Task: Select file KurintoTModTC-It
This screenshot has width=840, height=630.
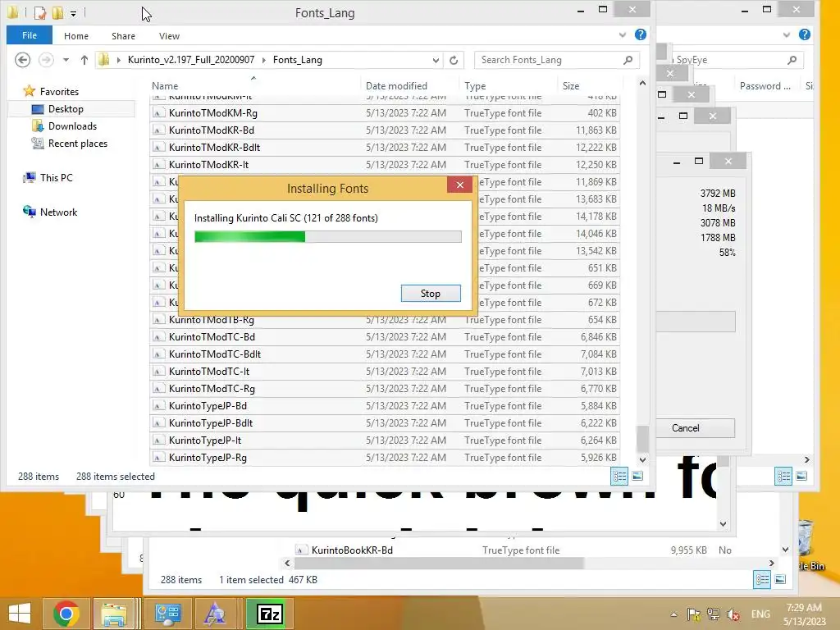Action: 385,372
